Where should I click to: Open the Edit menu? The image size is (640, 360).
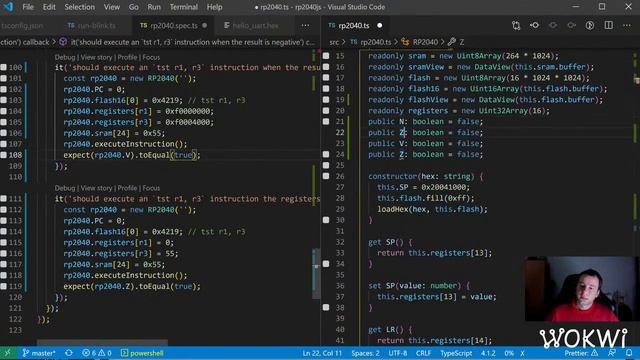[49, 7]
